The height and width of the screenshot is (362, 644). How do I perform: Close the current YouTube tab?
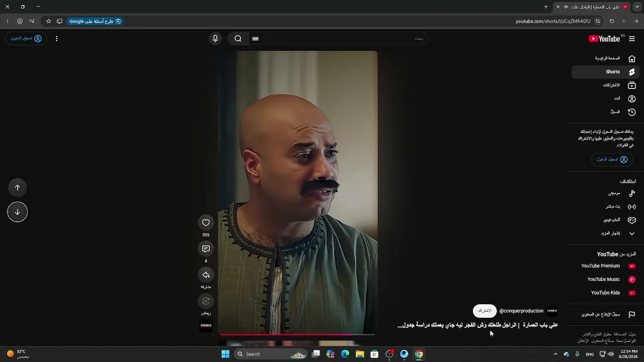tap(558, 7)
